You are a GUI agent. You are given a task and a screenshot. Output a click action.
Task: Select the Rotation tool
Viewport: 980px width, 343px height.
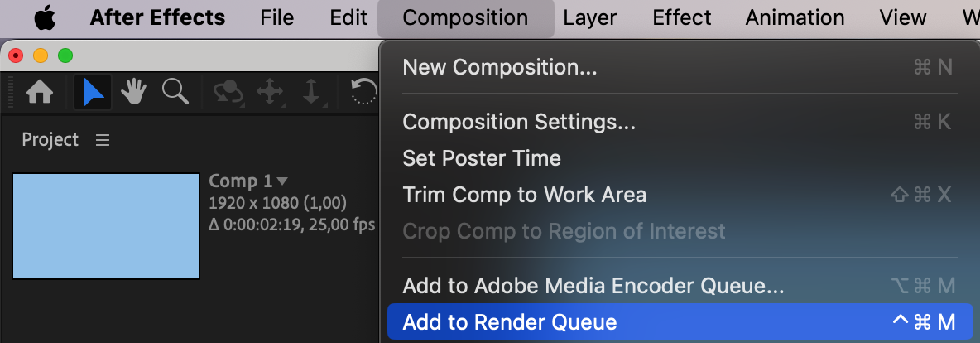pos(364,93)
